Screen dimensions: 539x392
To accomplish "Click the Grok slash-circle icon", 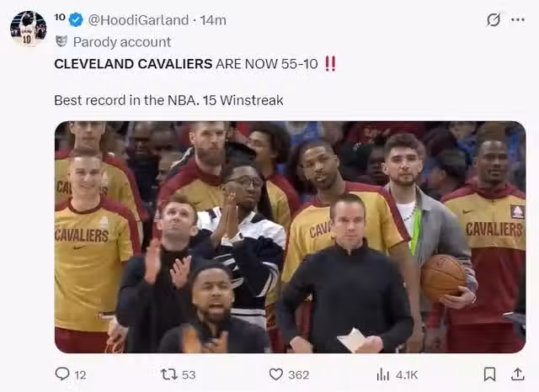I will coord(494,20).
